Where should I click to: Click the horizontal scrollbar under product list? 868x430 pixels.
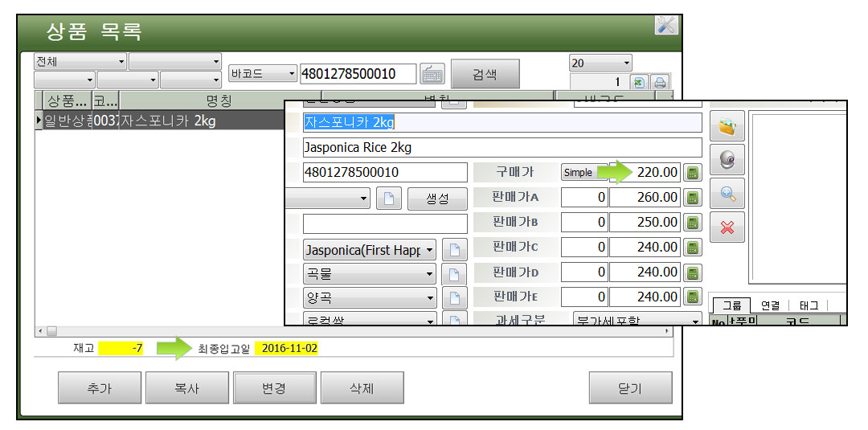coord(354,331)
